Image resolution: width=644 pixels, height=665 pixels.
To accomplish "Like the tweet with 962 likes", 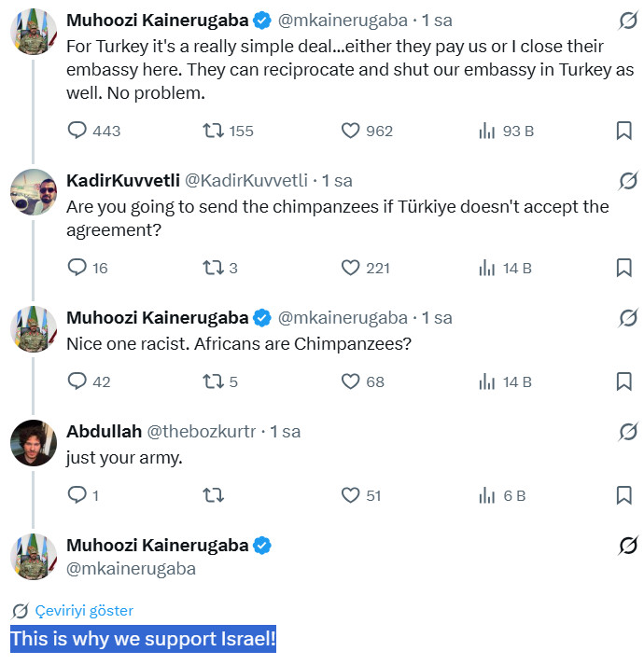I will [x=351, y=132].
